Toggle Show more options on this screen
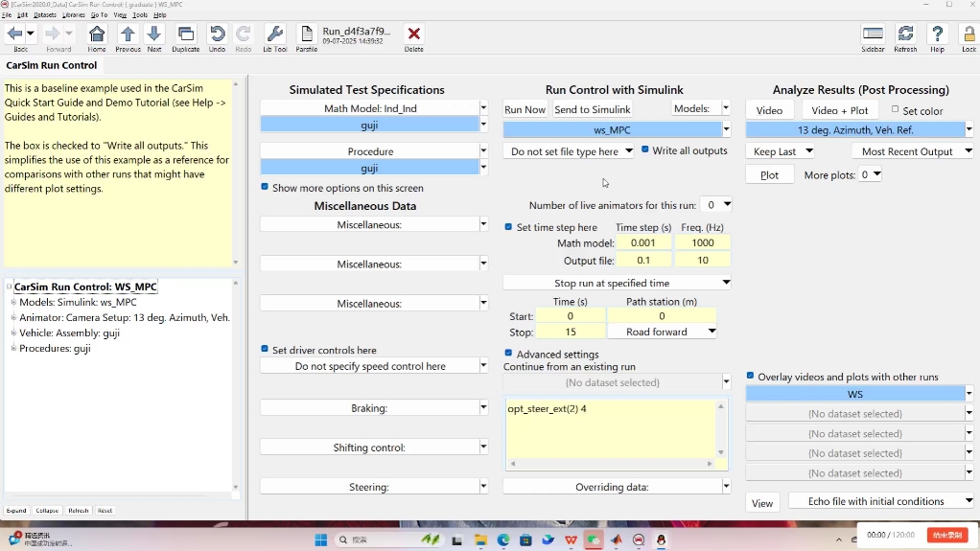The width and height of the screenshot is (980, 551). click(265, 187)
